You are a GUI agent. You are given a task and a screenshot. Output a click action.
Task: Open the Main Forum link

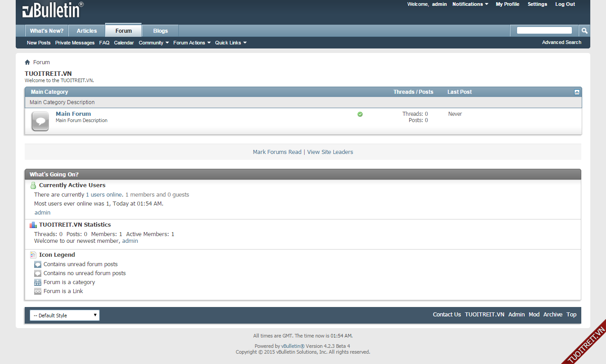[73, 114]
